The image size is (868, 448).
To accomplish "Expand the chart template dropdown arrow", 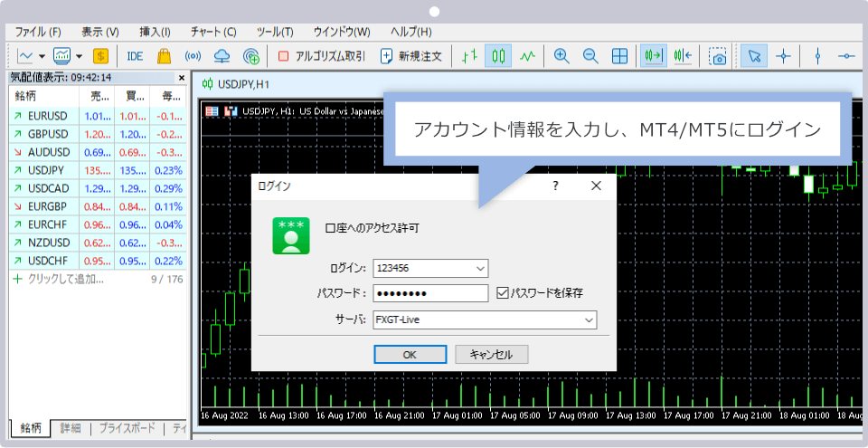I will coord(80,56).
